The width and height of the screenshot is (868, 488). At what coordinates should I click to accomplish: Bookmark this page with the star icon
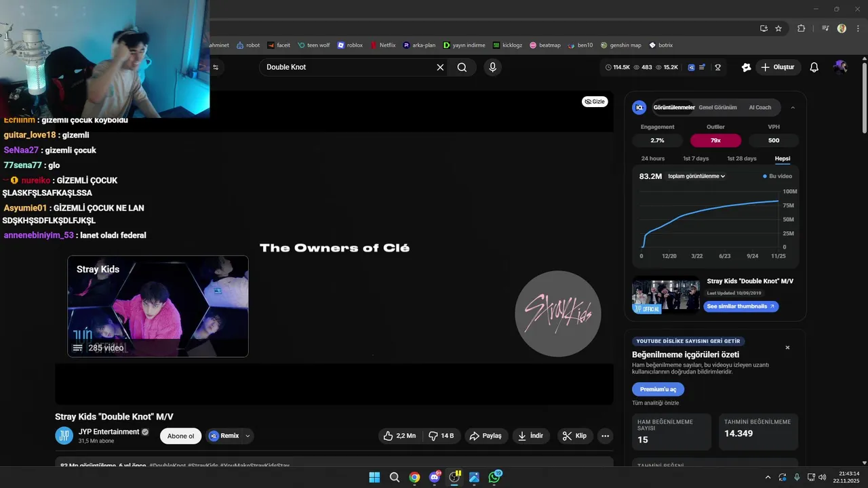pos(778,28)
